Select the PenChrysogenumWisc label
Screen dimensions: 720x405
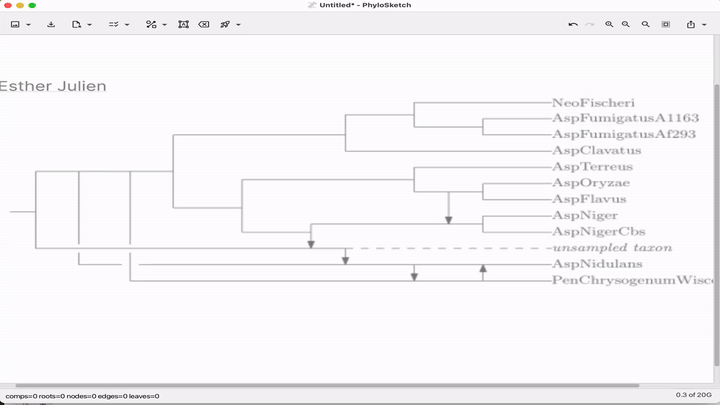pyautogui.click(x=632, y=280)
